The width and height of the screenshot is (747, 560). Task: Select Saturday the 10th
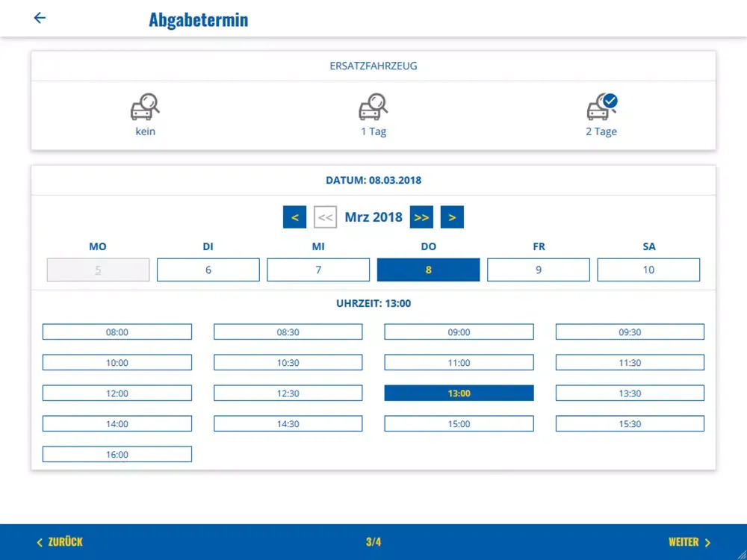click(648, 270)
